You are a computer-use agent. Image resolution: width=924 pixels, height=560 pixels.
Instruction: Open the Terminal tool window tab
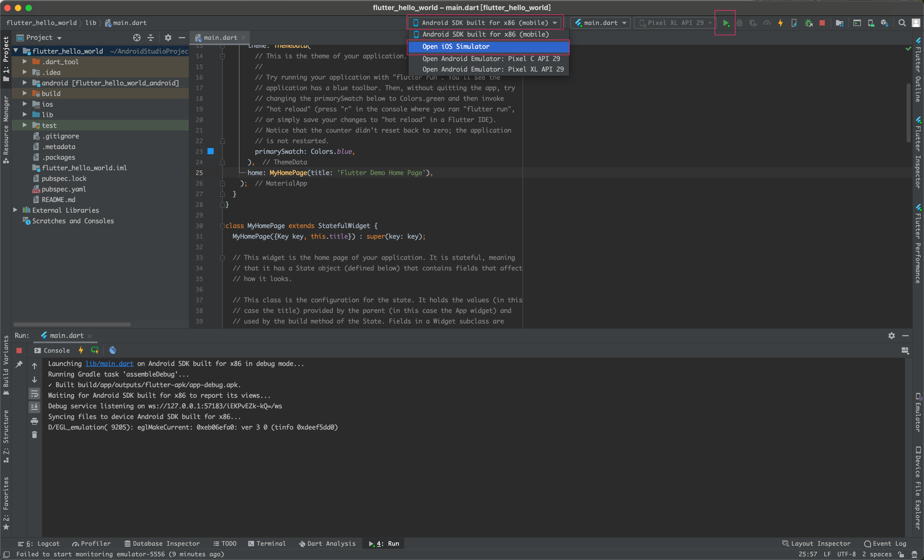pyautogui.click(x=267, y=544)
